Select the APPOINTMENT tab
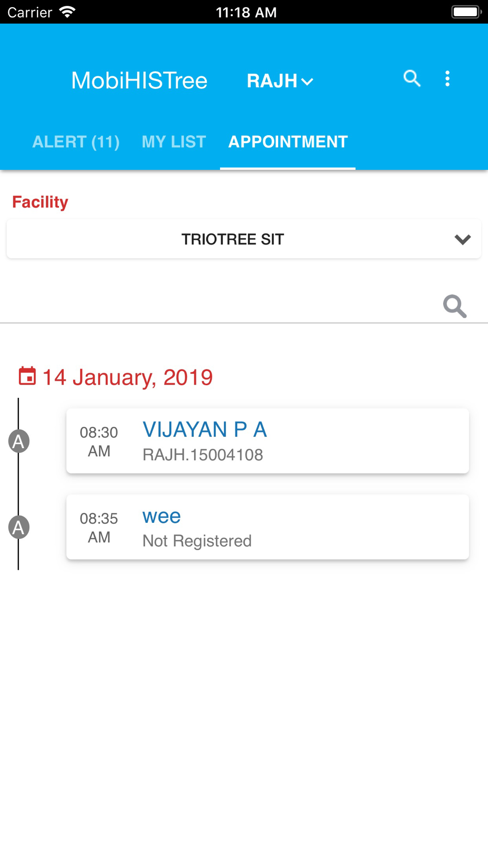The height and width of the screenshot is (868, 488). pos(288,142)
